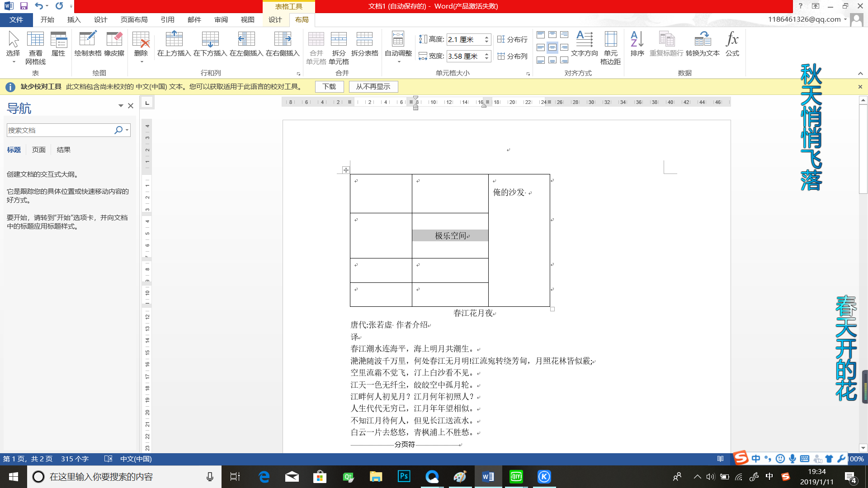
Task: Click the search document input field
Action: click(60, 130)
